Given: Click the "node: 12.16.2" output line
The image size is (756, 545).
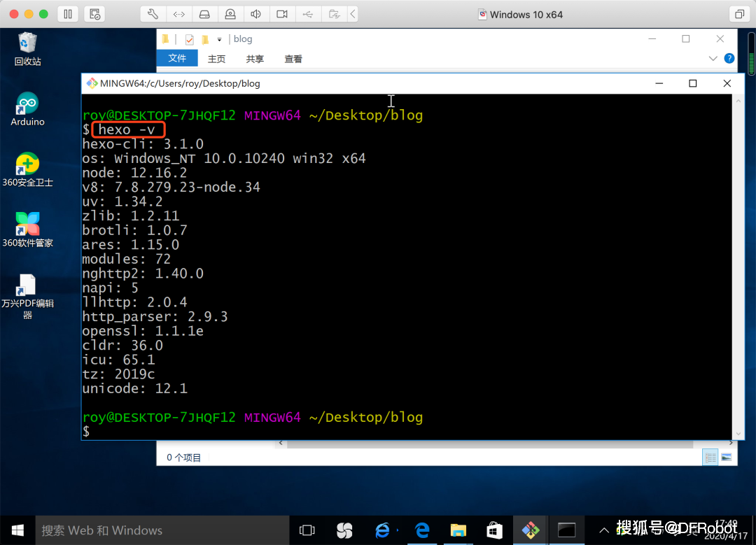Looking at the screenshot, I should [x=134, y=173].
